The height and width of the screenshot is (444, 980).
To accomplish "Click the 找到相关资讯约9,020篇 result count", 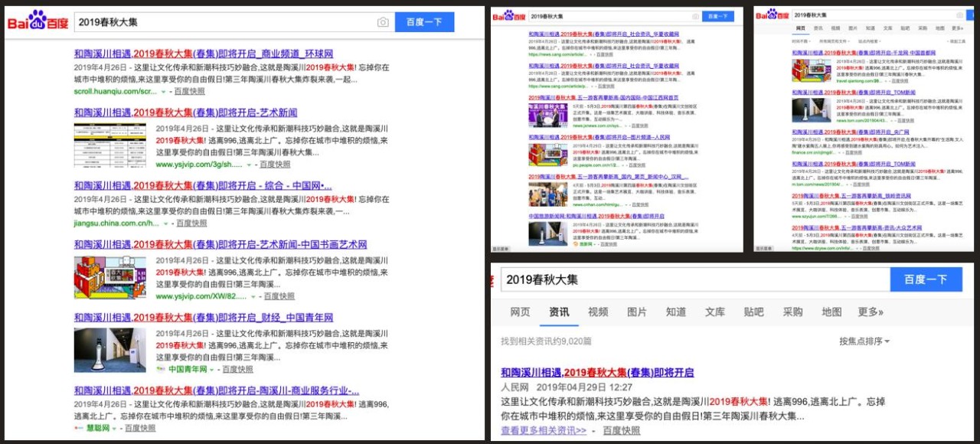I will 546,341.
